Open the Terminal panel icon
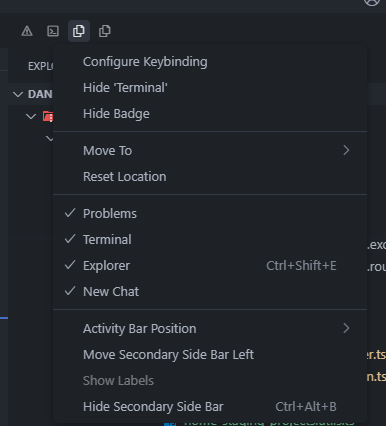 [x=53, y=31]
